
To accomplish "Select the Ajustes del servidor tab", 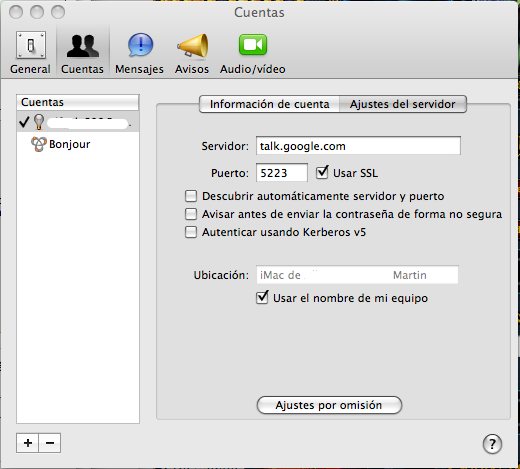I will (403, 104).
